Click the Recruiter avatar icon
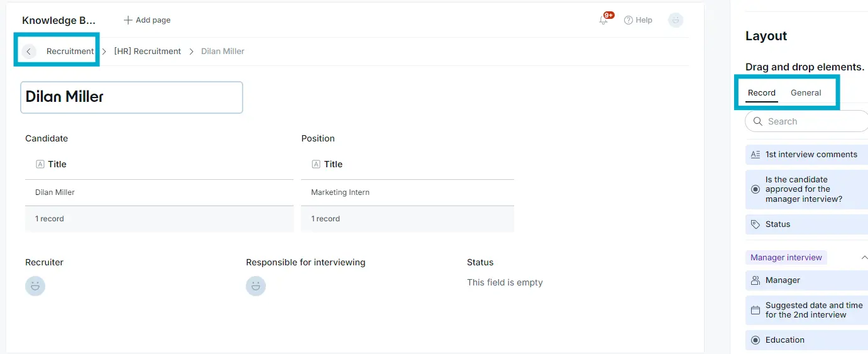This screenshot has height=354, width=868. 35,286
